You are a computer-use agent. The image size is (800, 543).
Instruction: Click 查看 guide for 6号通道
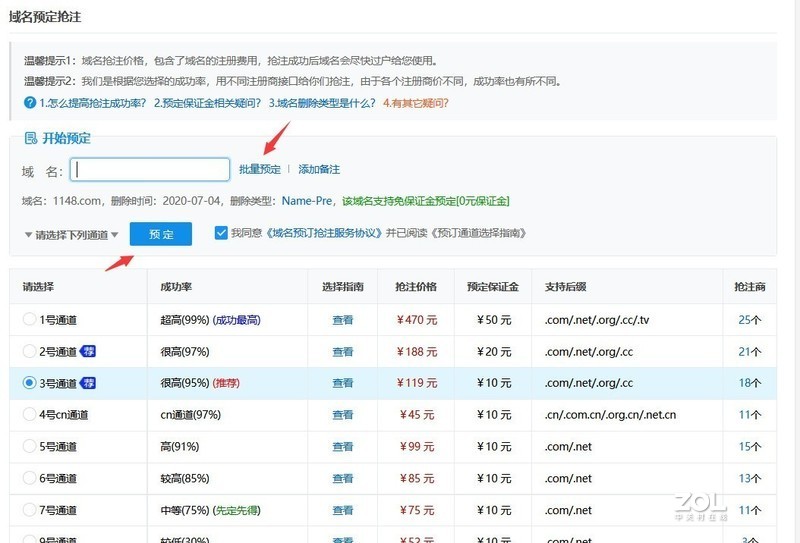(x=342, y=478)
